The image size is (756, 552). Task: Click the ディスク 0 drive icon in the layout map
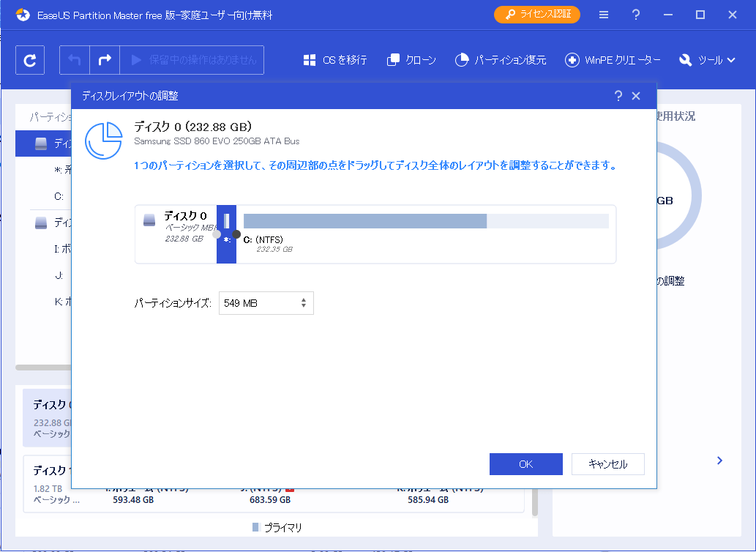(149, 220)
